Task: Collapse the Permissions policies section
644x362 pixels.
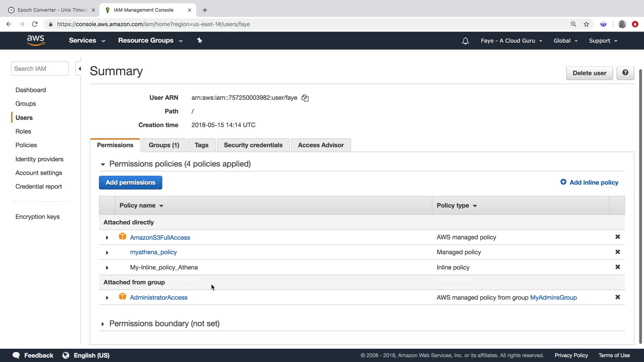Action: coord(103,164)
